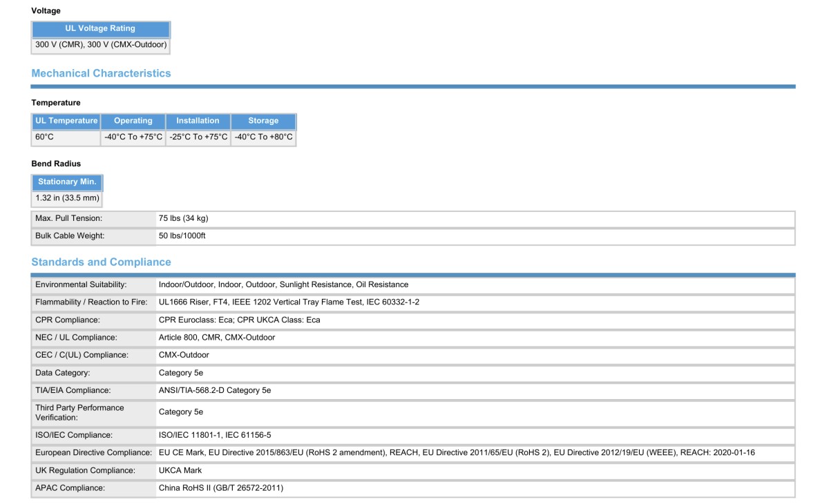Select the 75 lbs (34 kg) value
Screen dimensions: 829x504
[183, 218]
